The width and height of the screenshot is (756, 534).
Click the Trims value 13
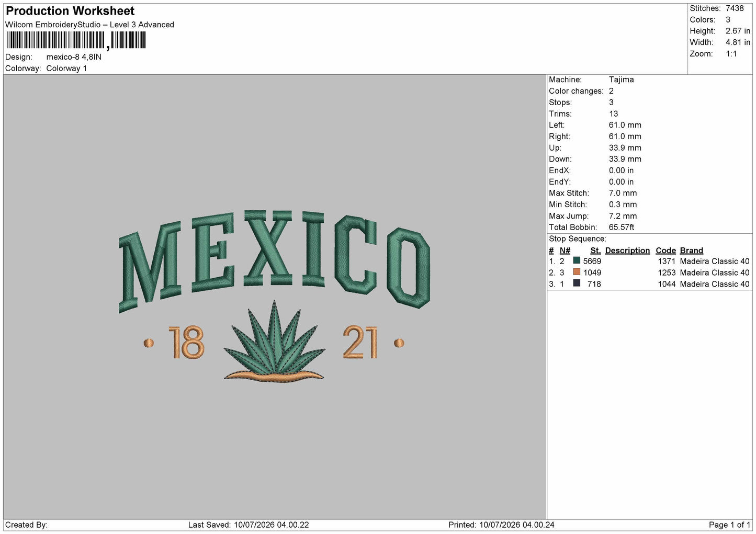coord(613,114)
